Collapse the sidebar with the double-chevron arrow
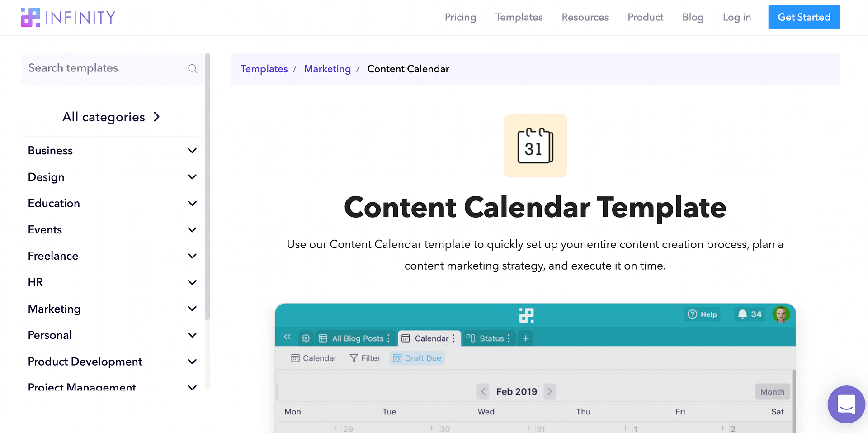 pyautogui.click(x=288, y=337)
